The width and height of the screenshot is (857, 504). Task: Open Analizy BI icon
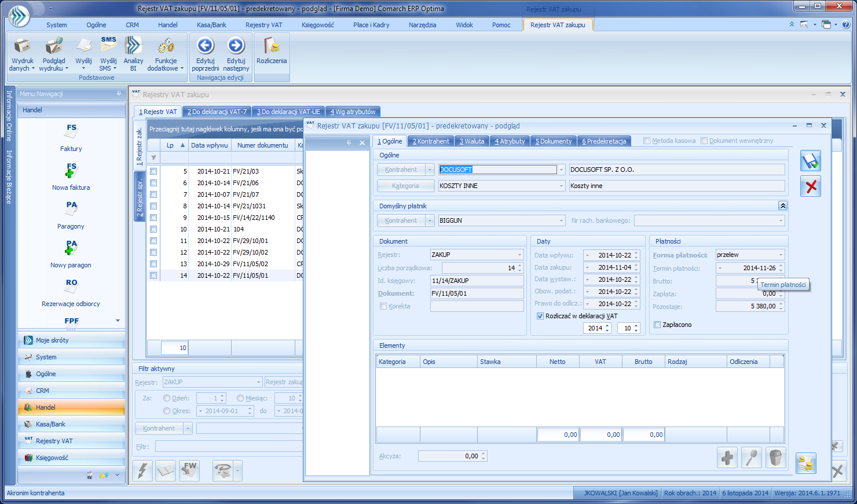[x=133, y=46]
